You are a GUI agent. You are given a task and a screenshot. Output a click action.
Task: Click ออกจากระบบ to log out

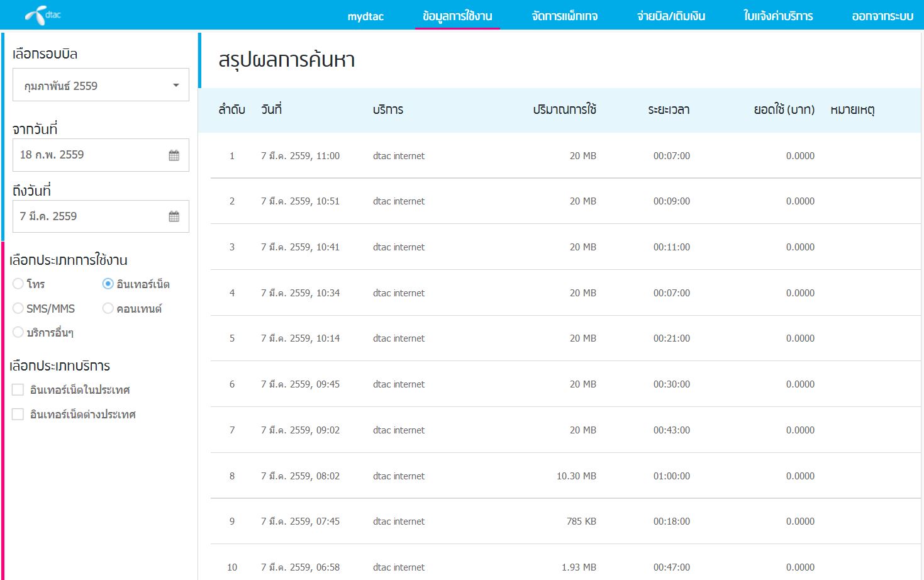(x=882, y=16)
